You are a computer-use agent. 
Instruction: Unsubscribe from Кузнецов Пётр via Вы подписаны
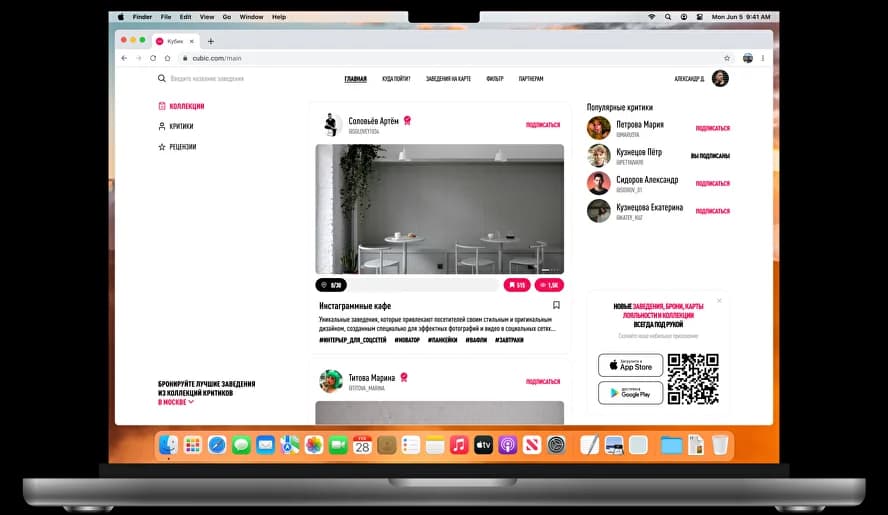710,156
